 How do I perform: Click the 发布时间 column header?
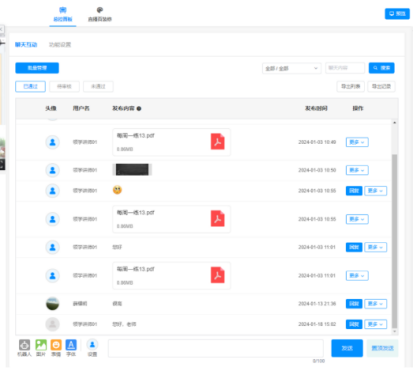(316, 109)
